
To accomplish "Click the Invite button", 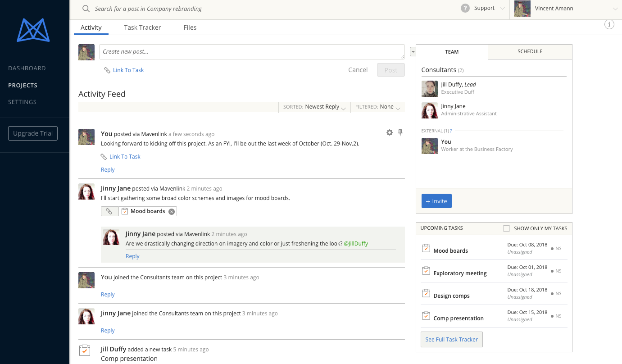I will [436, 201].
